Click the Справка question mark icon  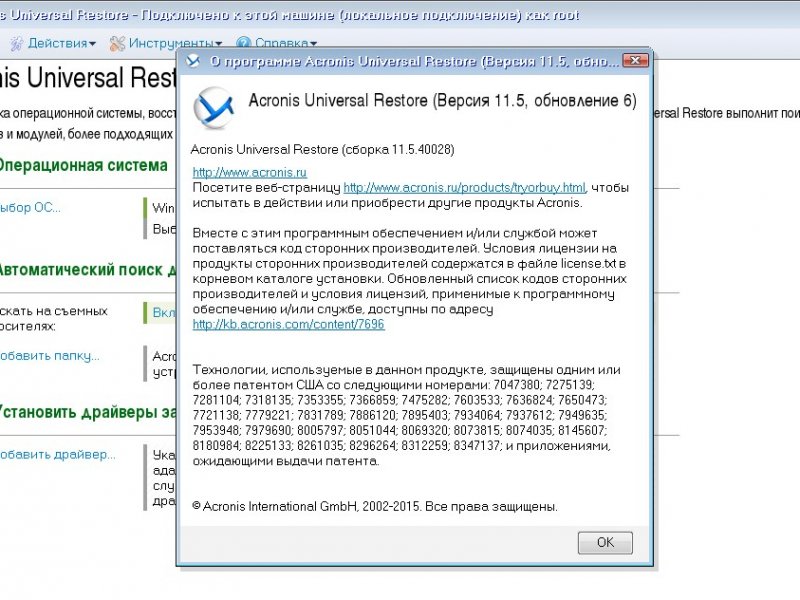point(243,43)
